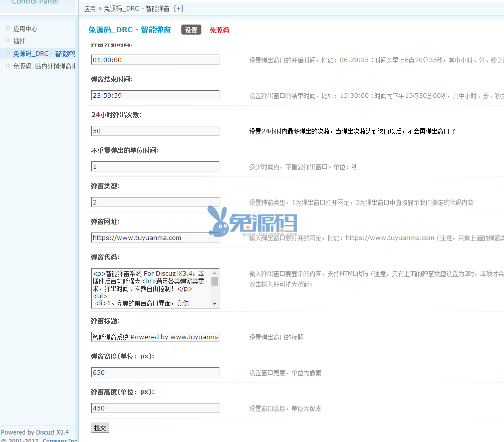Focus the 24小时弹出次数 field
Viewport: 504px width, 442px height.
(x=155, y=131)
